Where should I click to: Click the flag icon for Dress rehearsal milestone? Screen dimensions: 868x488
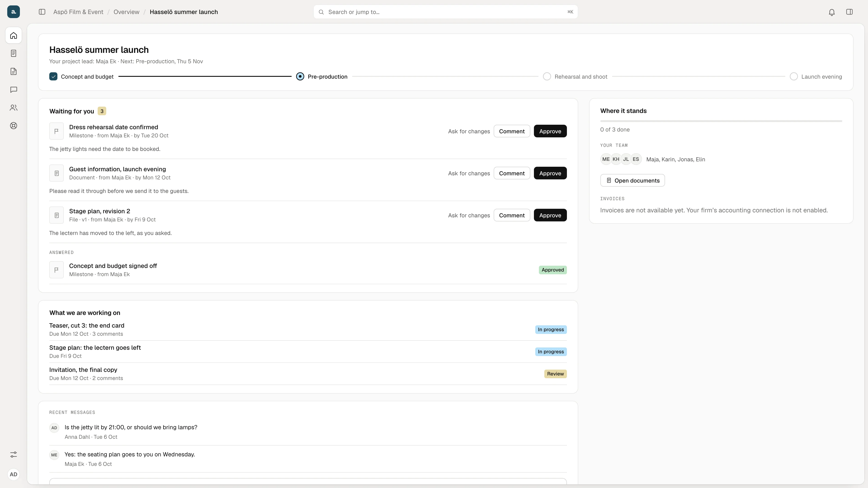[x=57, y=131]
